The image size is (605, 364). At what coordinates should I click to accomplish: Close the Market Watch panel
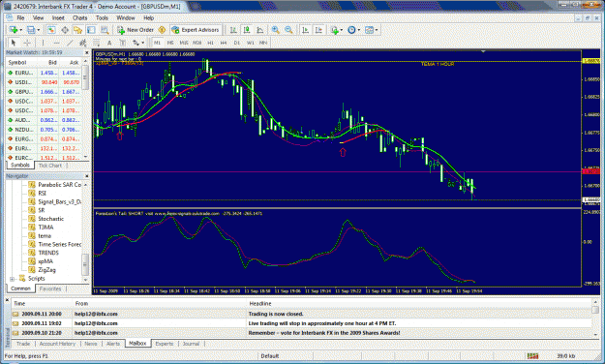click(86, 52)
